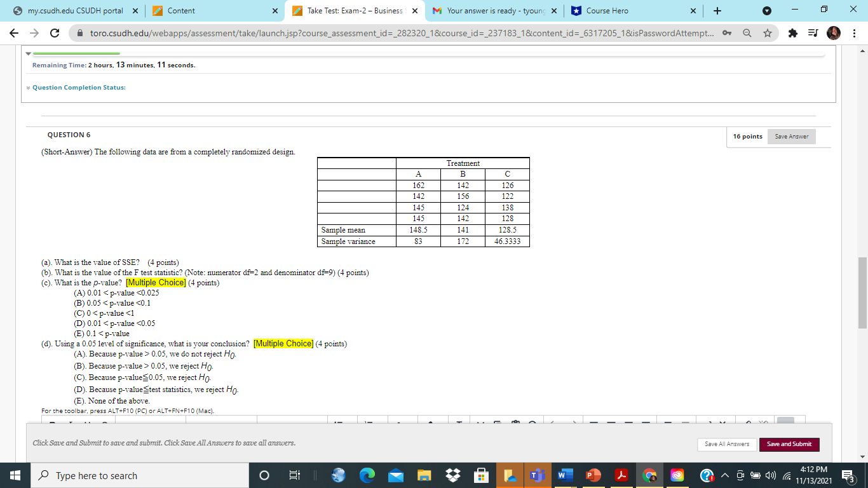Click the Sample variance row label

[x=348, y=241]
